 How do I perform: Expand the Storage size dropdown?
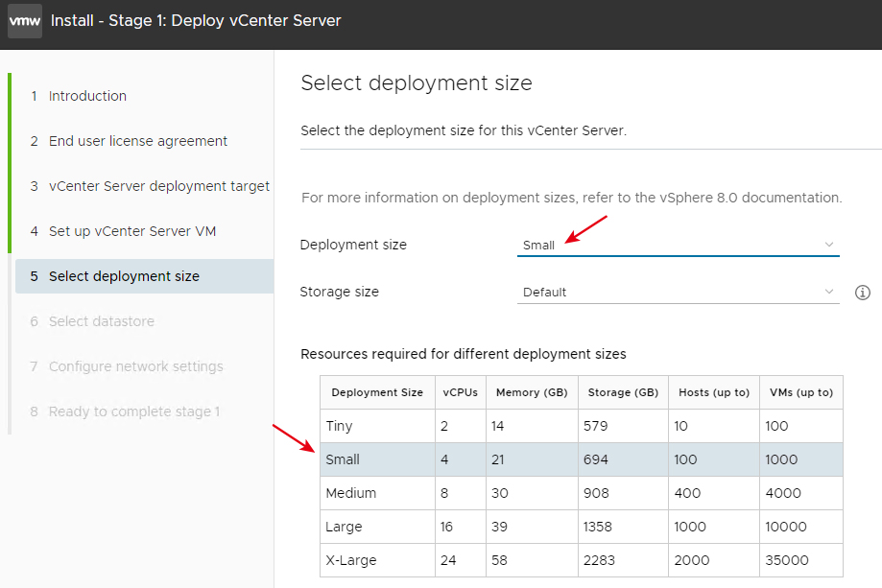(x=678, y=293)
